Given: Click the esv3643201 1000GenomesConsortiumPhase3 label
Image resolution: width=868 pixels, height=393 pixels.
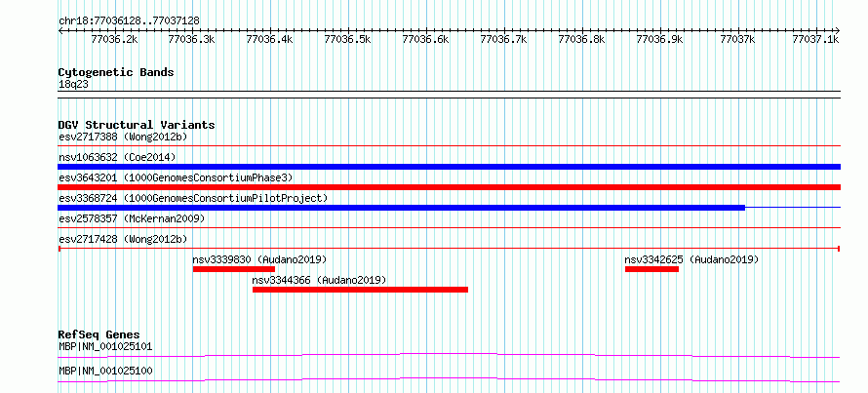Looking at the screenshot, I should 176,177.
